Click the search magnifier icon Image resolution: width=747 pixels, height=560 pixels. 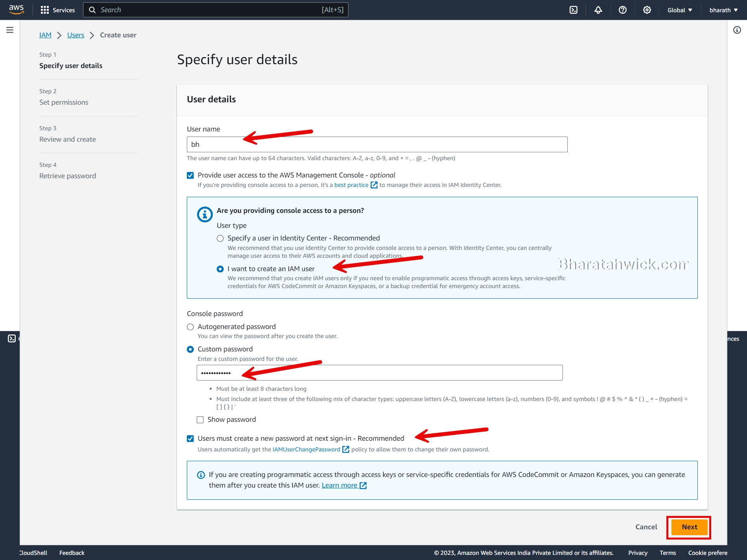click(x=92, y=10)
